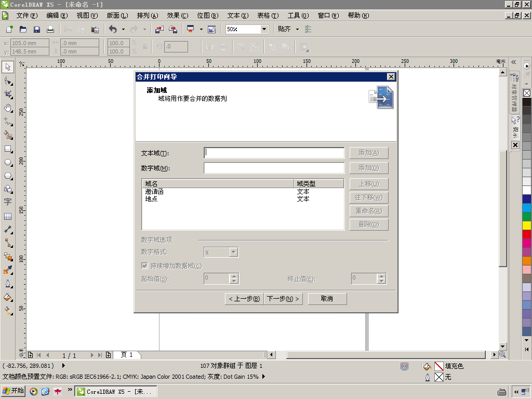The image size is (532, 399).
Task: Pick the no-color X swatch
Action: pos(527,93)
